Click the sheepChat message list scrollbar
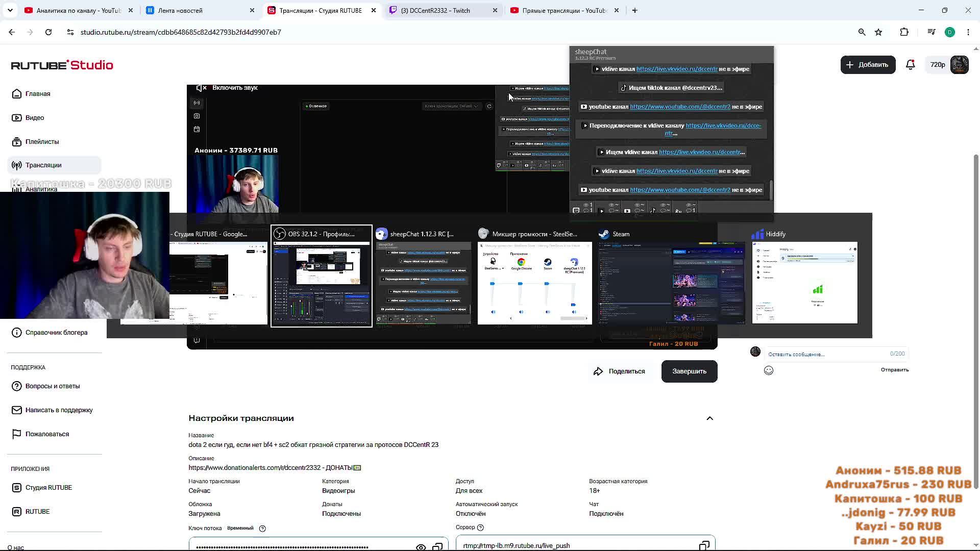980x551 pixels. tap(771, 190)
